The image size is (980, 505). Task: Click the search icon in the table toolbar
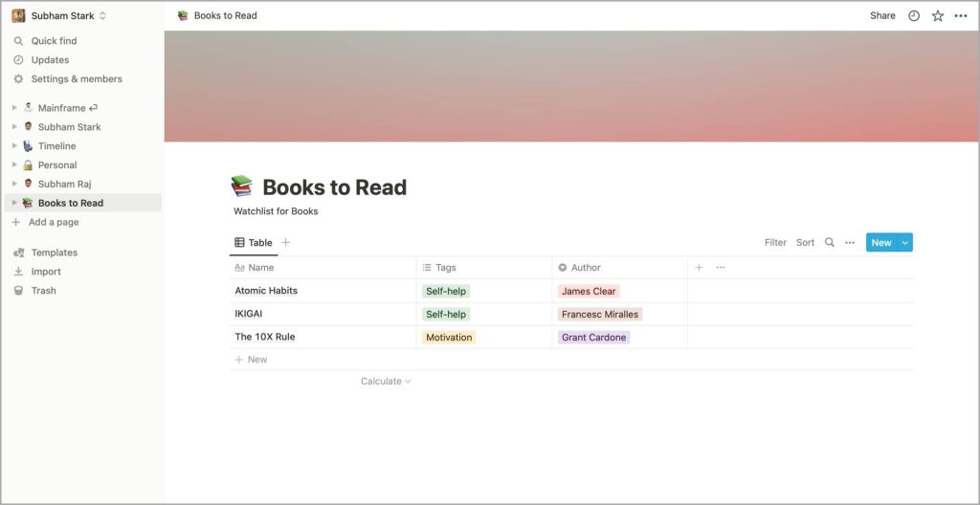(830, 243)
